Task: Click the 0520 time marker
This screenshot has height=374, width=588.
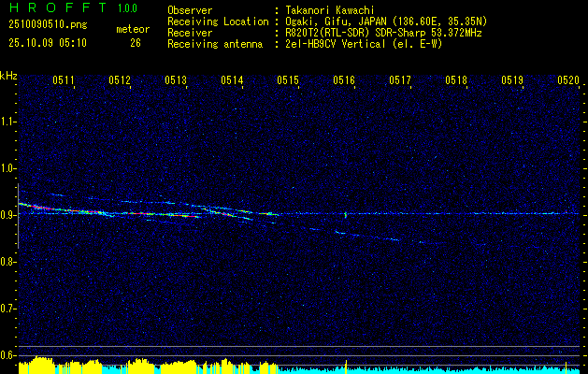Action: [x=568, y=79]
